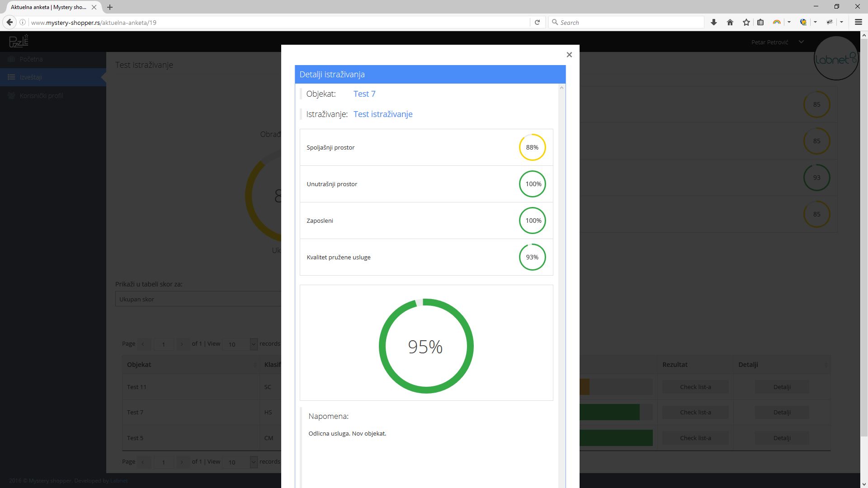
Task: Open dropdown arrow next to globe extension
Action: pyautogui.click(x=815, y=22)
